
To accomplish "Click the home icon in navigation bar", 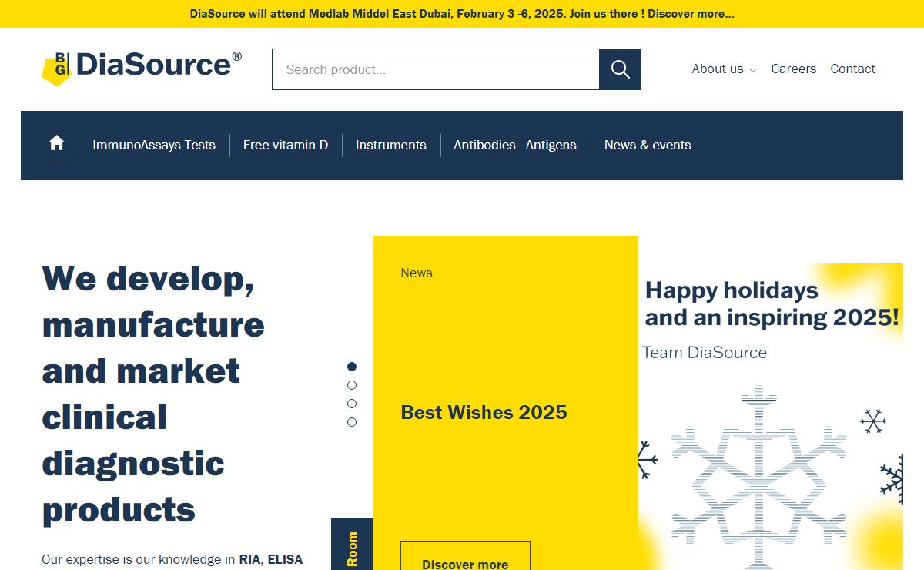I will [56, 144].
